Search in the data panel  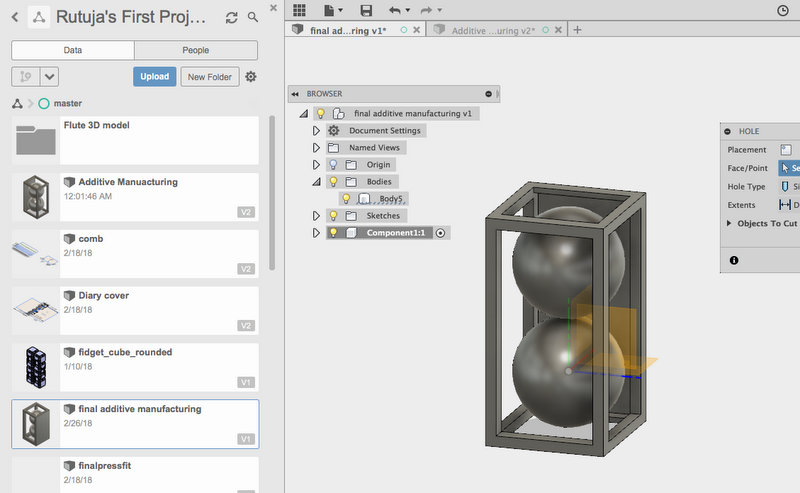coord(253,17)
